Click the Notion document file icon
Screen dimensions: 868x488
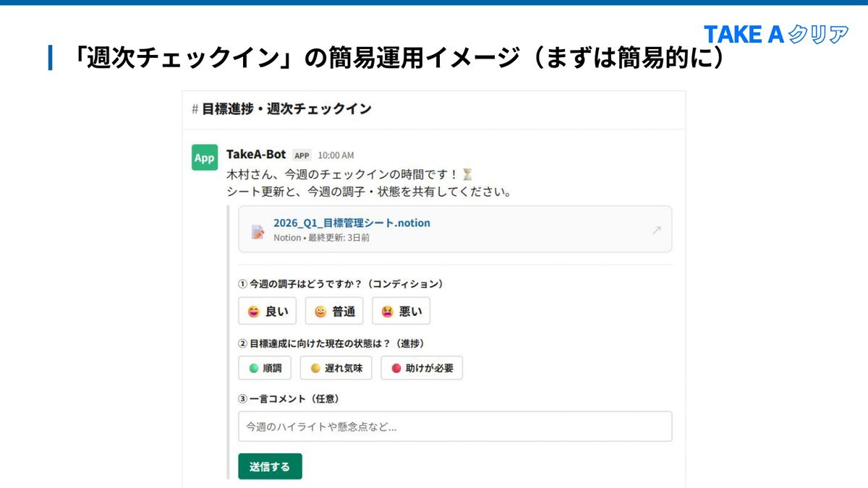[x=258, y=231]
